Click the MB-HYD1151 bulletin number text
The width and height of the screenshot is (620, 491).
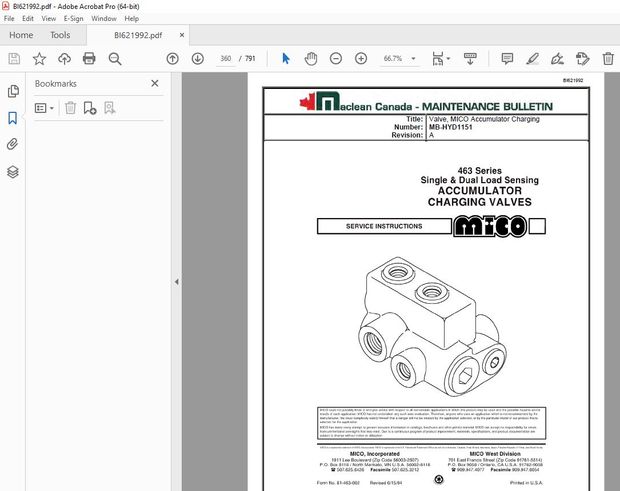(x=451, y=127)
